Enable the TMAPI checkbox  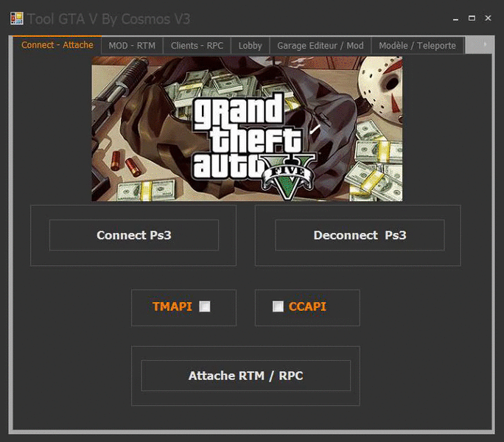tap(205, 306)
